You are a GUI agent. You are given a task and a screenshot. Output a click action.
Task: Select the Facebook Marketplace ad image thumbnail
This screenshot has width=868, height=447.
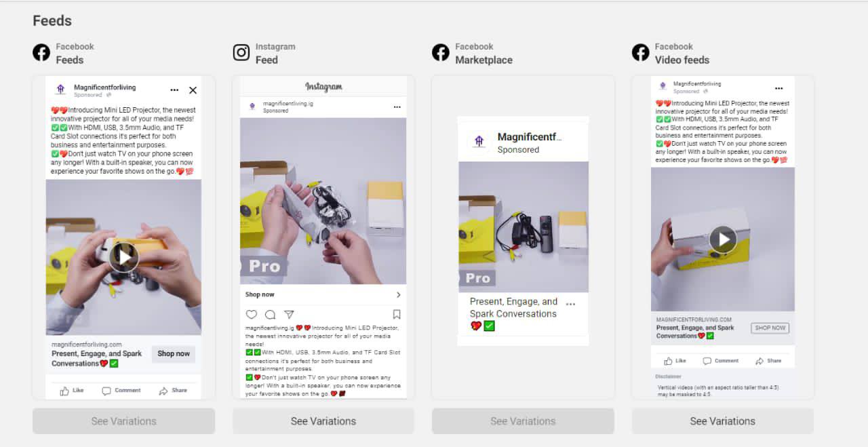coord(524,227)
